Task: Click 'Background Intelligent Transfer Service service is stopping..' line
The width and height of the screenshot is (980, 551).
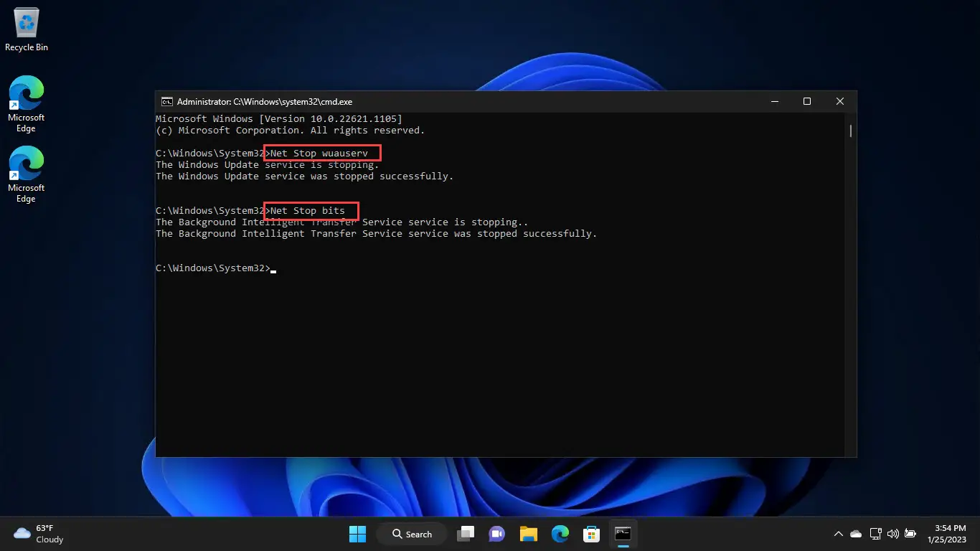Action: 342,222
